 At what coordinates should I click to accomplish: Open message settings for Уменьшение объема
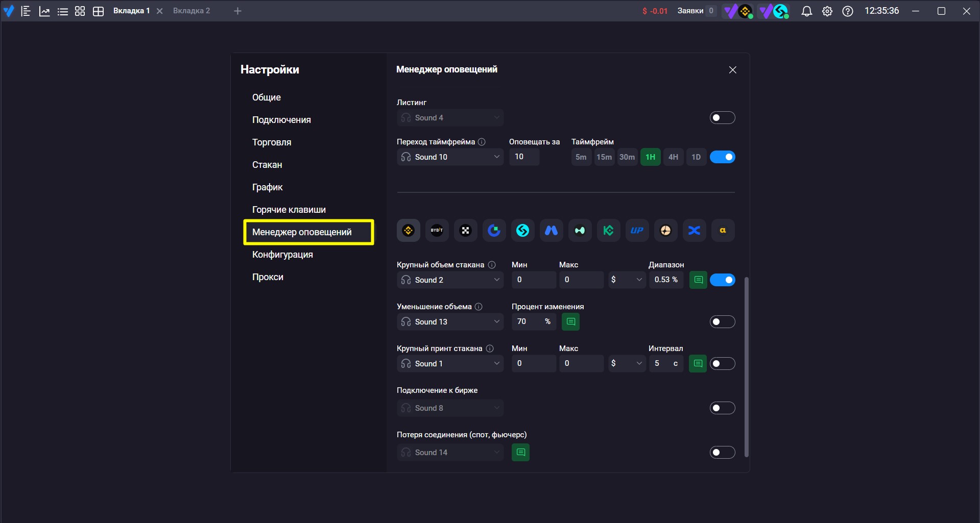[571, 321]
